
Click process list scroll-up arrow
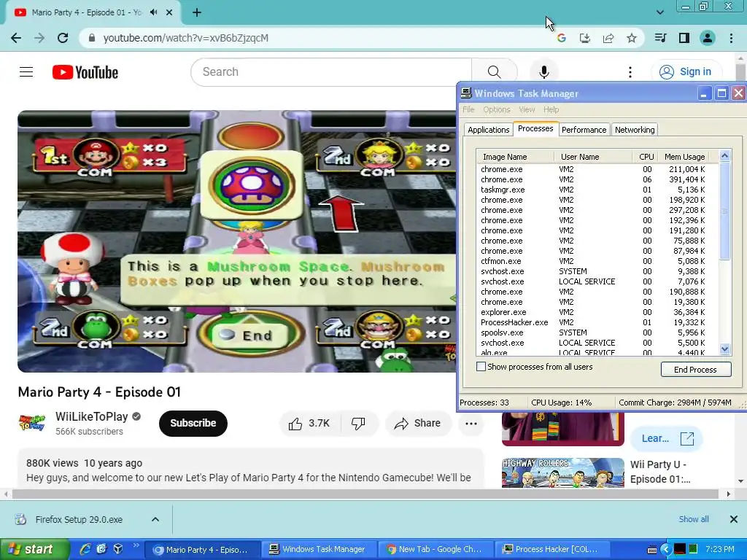(724, 155)
